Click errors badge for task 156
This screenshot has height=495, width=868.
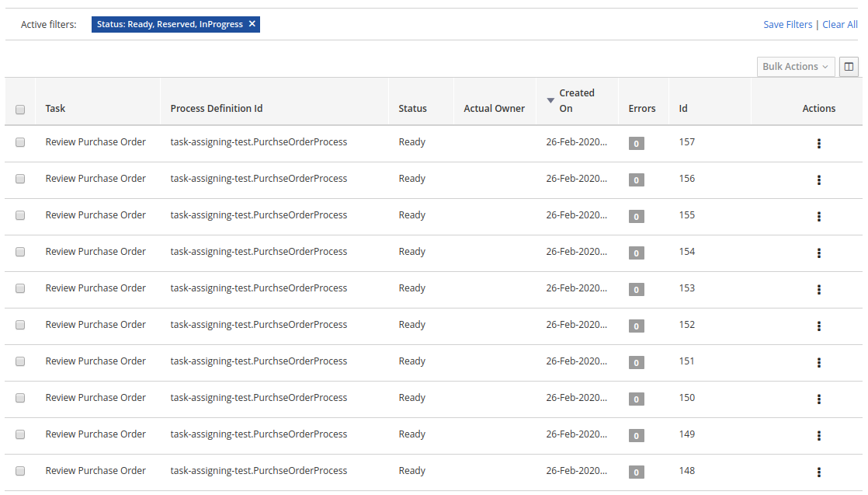pos(636,180)
